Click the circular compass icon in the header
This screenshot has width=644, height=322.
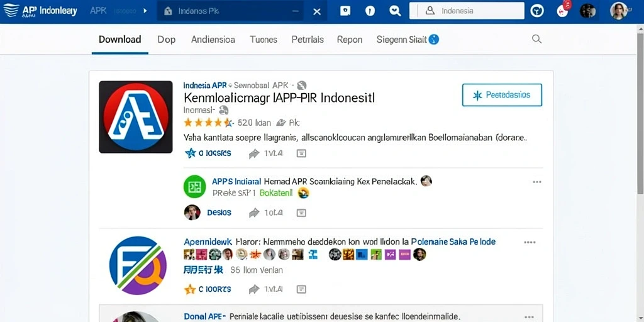coord(537,11)
